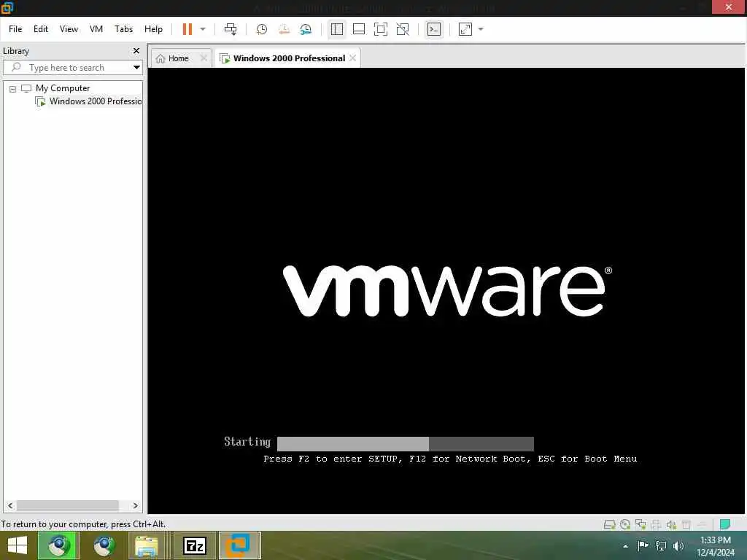Click the network tray icon
The image size is (747, 560).
click(x=661, y=545)
